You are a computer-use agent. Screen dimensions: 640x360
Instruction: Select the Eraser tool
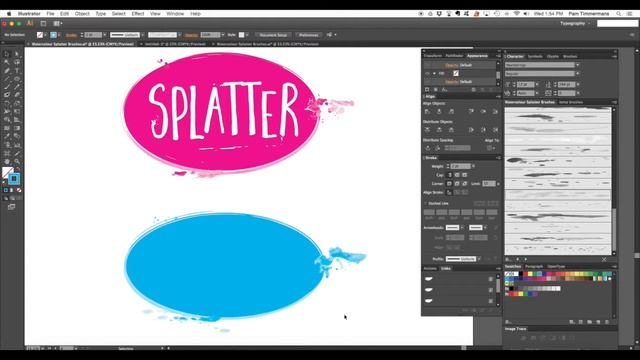[17, 95]
